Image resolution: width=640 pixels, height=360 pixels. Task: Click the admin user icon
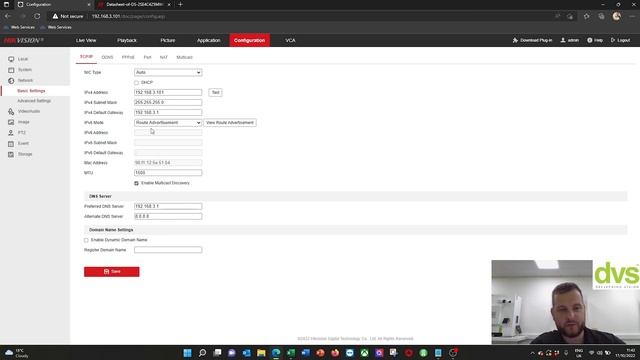coord(563,40)
